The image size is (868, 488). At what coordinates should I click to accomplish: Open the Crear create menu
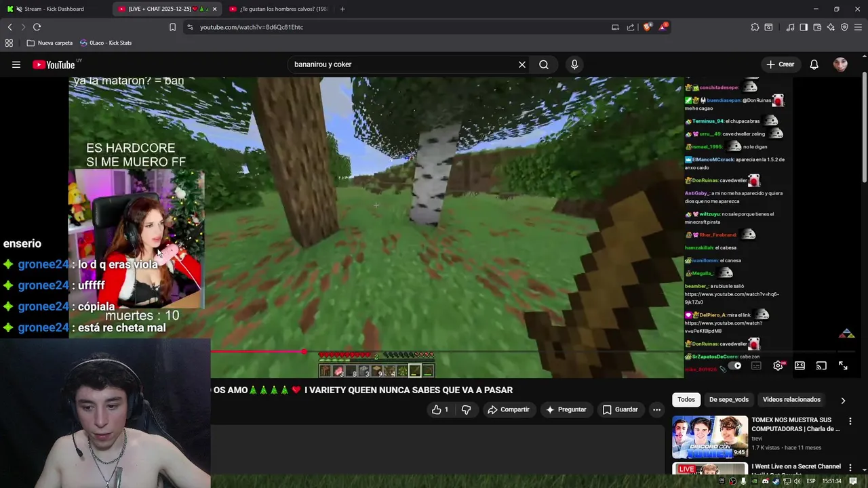pyautogui.click(x=780, y=64)
